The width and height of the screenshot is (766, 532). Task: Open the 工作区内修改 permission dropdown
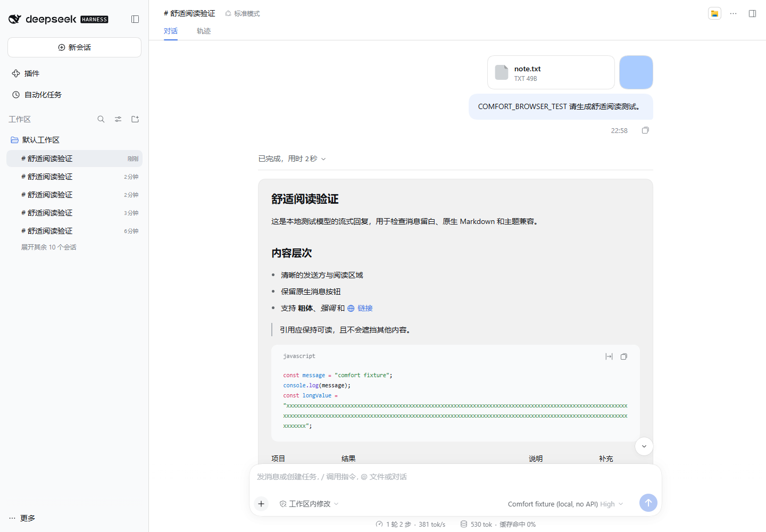point(309,504)
